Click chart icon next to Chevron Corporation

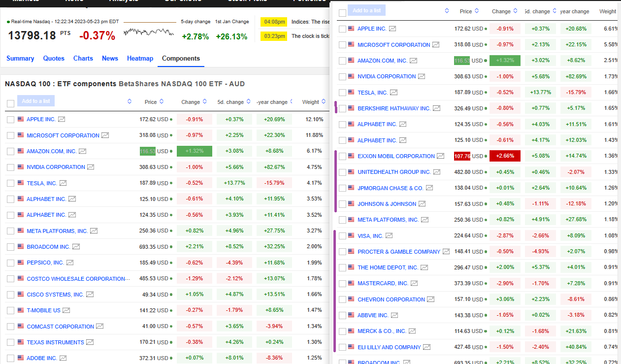(431, 299)
